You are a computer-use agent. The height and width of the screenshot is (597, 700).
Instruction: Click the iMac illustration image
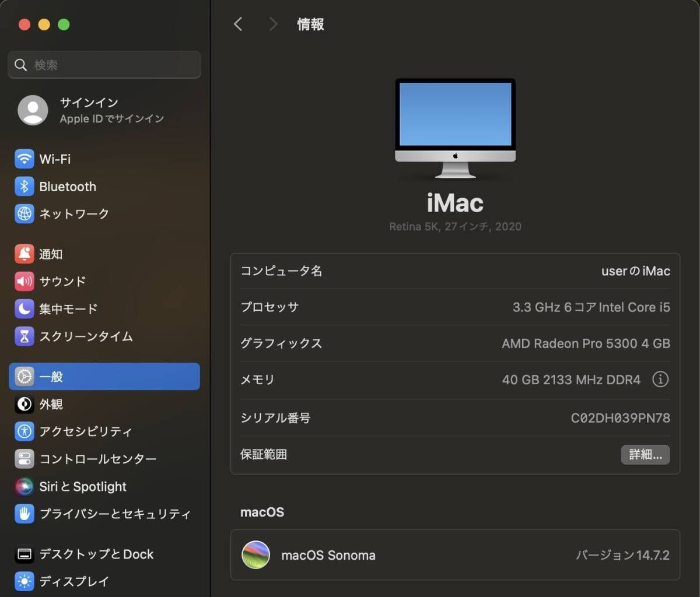[x=455, y=128]
